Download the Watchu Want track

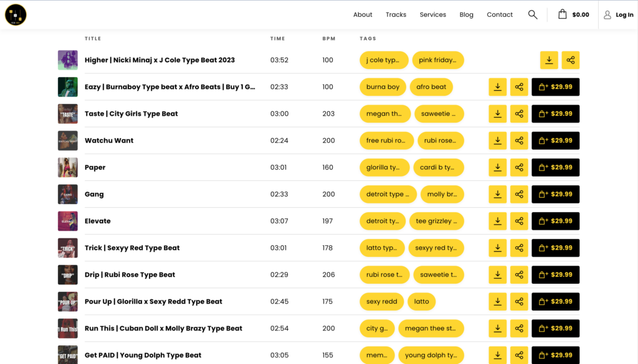point(498,141)
